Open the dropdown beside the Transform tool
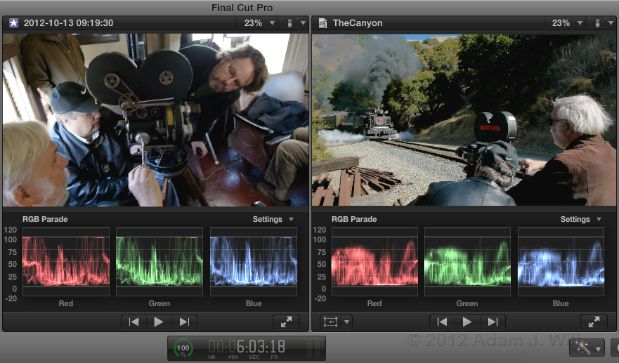This screenshot has width=619, height=363. click(347, 322)
